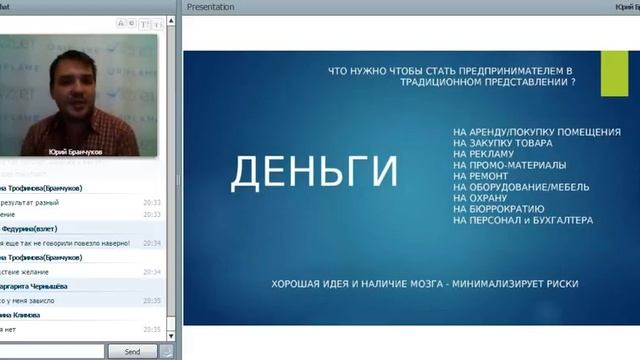Click sender name Климова in chat
Screen dimensions: 640x360
click(26, 315)
